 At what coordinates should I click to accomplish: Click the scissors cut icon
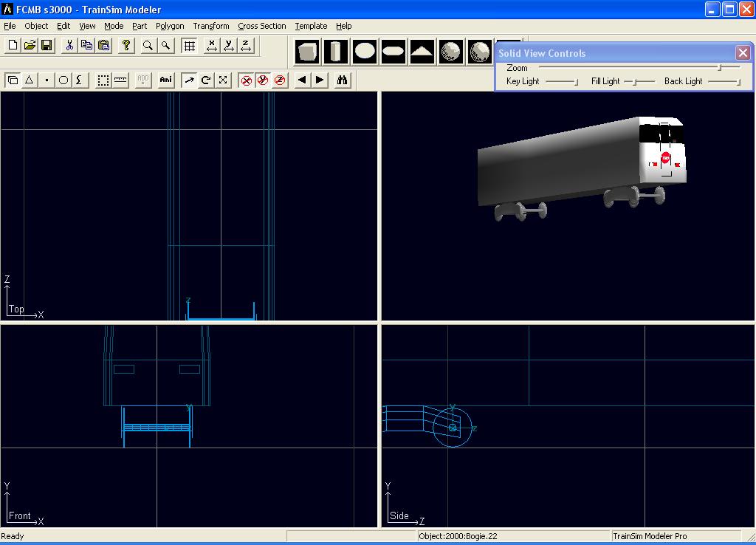69,46
